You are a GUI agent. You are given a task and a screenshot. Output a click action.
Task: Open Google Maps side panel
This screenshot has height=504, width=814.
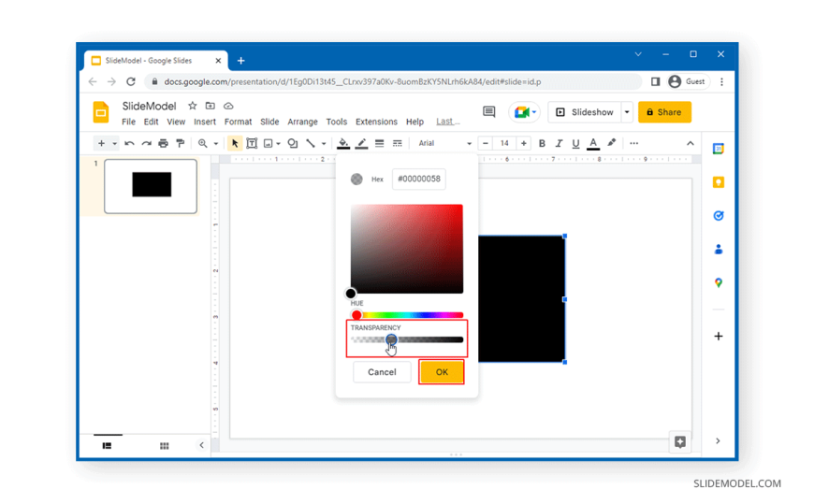(x=719, y=283)
